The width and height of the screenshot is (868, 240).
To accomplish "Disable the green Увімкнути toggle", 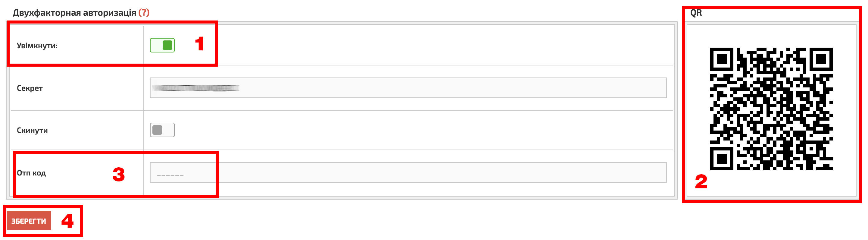I will pos(162,45).
